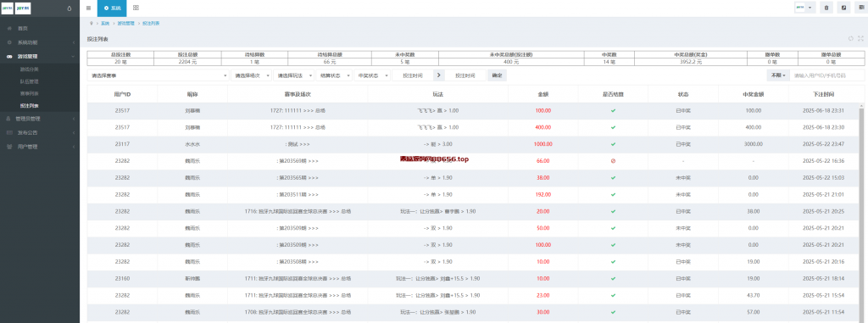Click the gear icon beside 系统功能
This screenshot has height=323, width=868.
tap(9, 42)
